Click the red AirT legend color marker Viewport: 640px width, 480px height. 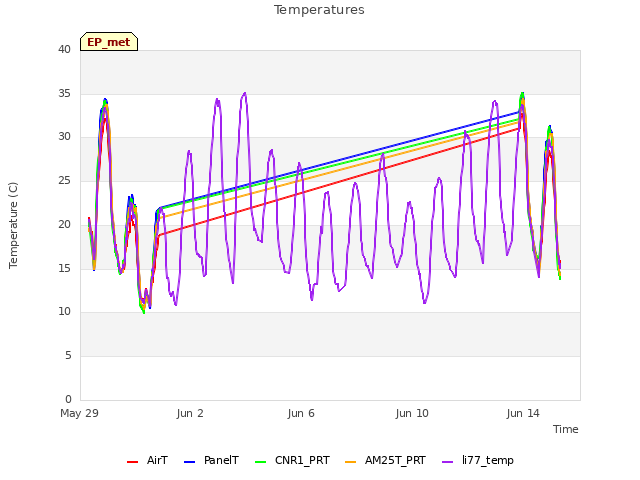132,462
